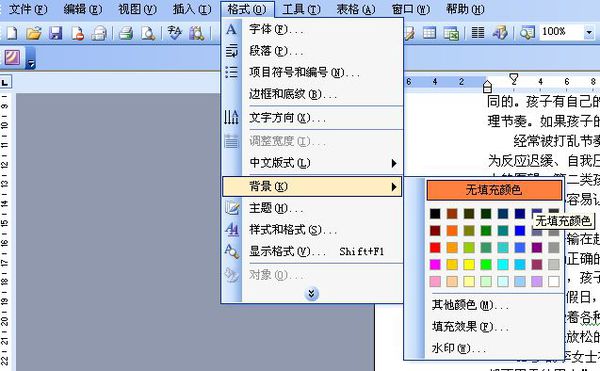Select the yellow color swatch
The width and height of the screenshot is (600, 371).
coord(469,264)
